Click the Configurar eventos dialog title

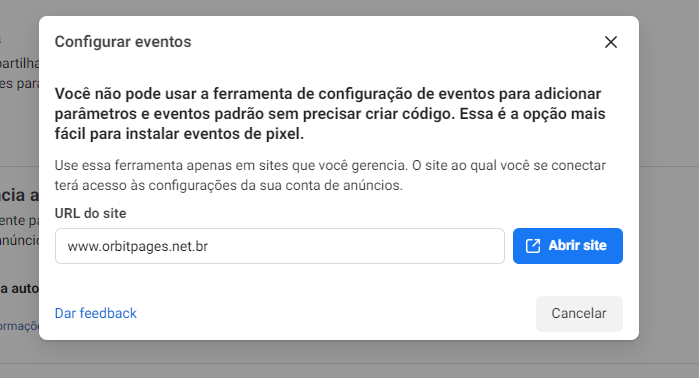click(123, 42)
